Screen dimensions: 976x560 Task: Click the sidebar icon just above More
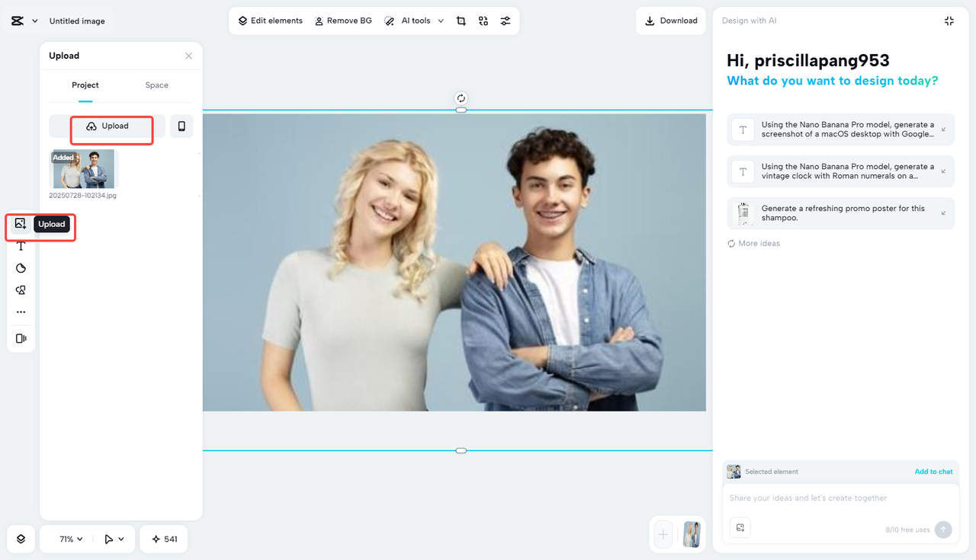coord(21,290)
